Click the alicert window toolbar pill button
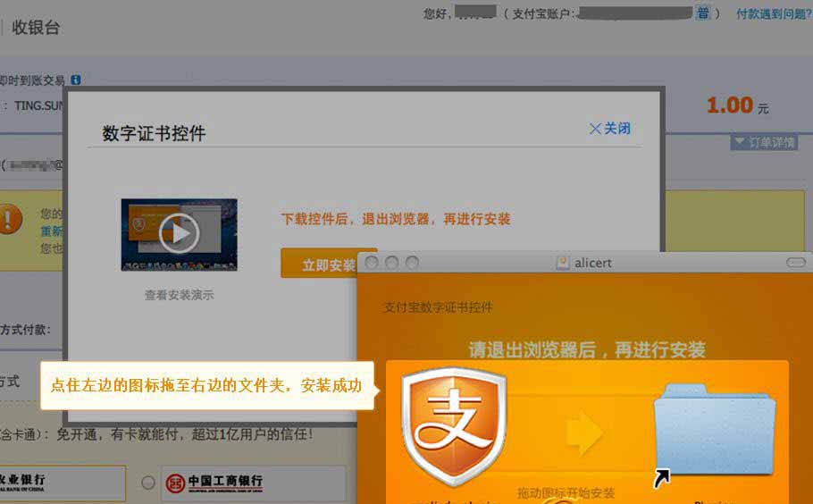813x504 pixels. (x=796, y=263)
